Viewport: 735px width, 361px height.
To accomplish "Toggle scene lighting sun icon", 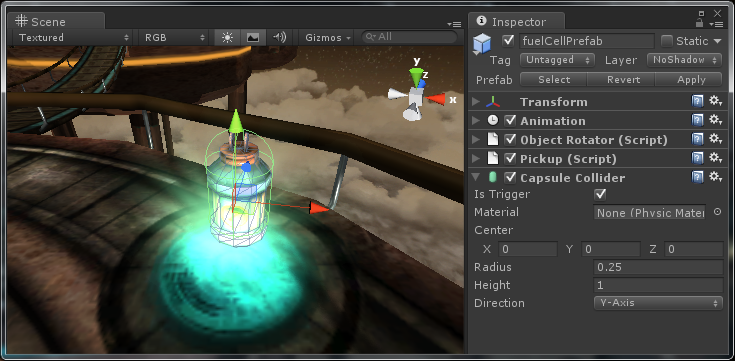I will click(227, 38).
